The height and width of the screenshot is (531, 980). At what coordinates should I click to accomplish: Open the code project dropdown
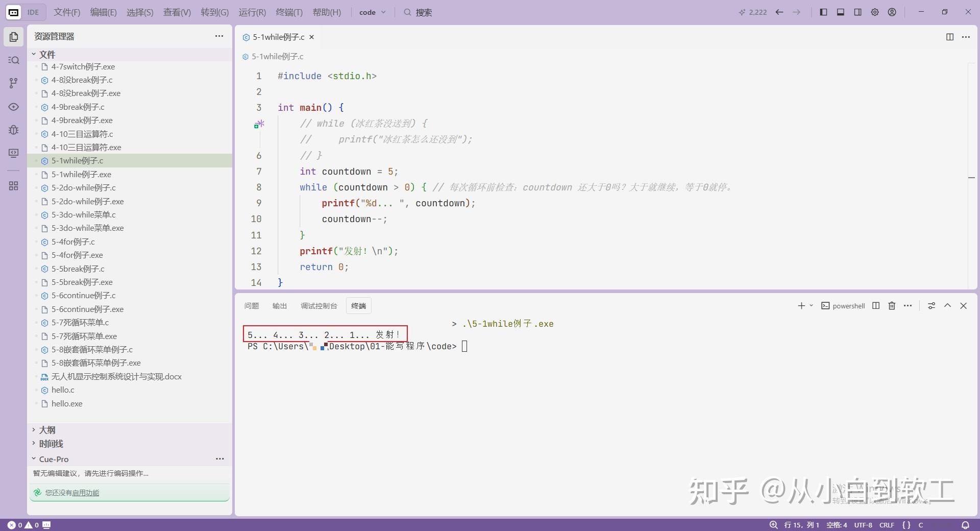pos(373,12)
